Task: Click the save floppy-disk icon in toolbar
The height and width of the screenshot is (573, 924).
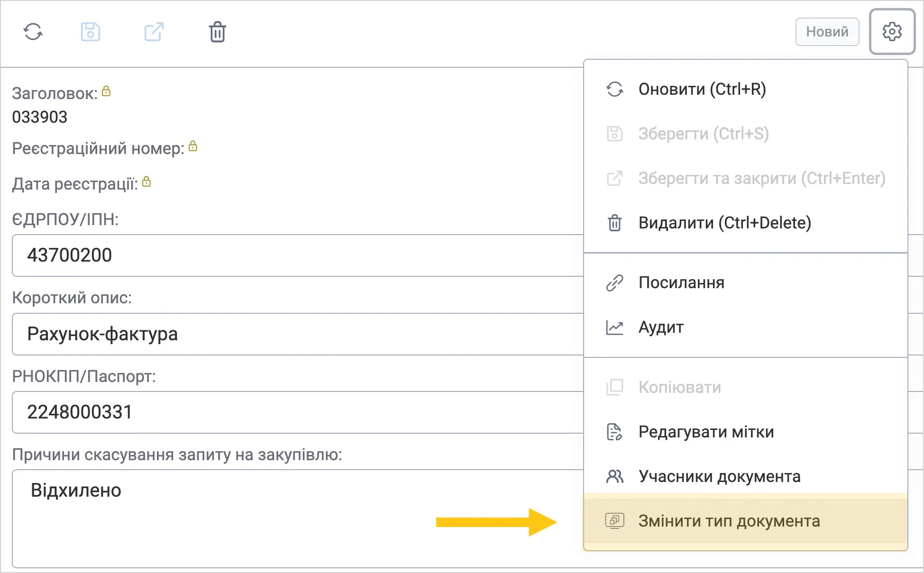Action: (x=91, y=32)
